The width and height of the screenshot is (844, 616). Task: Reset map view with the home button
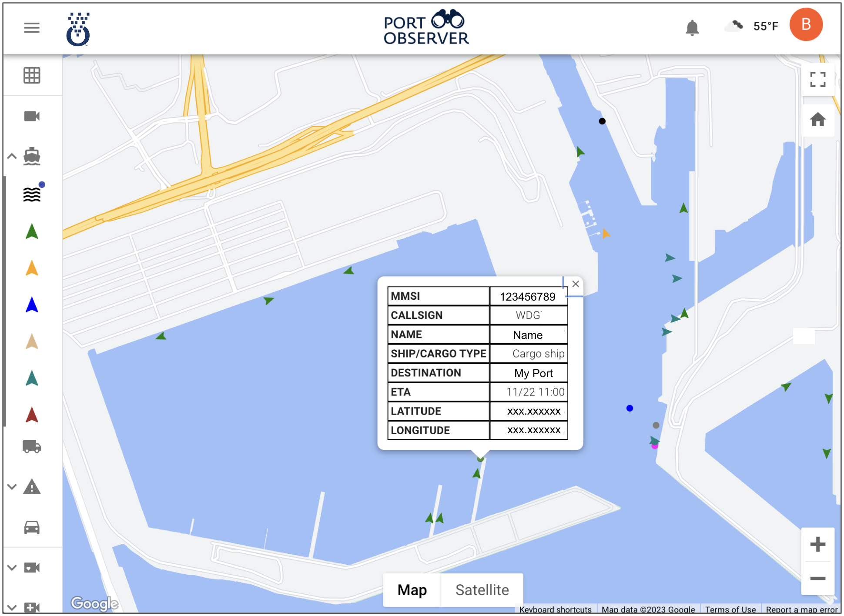[x=817, y=120]
